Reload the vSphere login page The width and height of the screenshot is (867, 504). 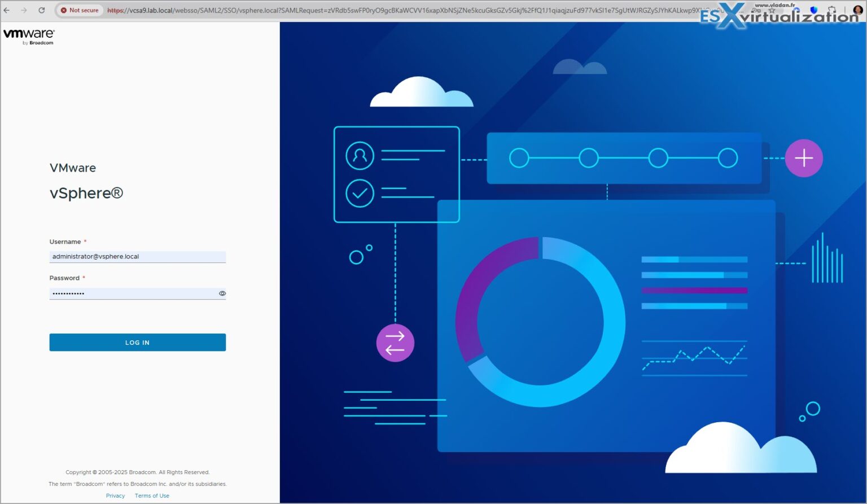coord(42,10)
